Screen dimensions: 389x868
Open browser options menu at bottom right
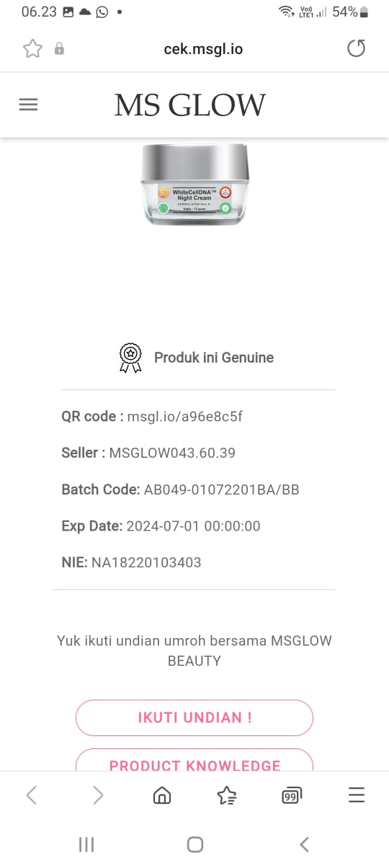[357, 795]
